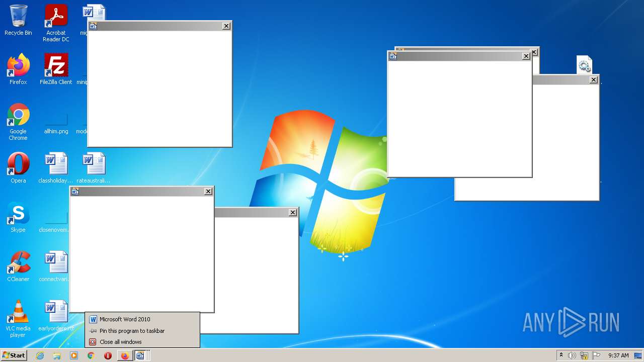Screen dimensions: 644x362
Task: Select the classholiday Word document icon
Action: (x=56, y=168)
